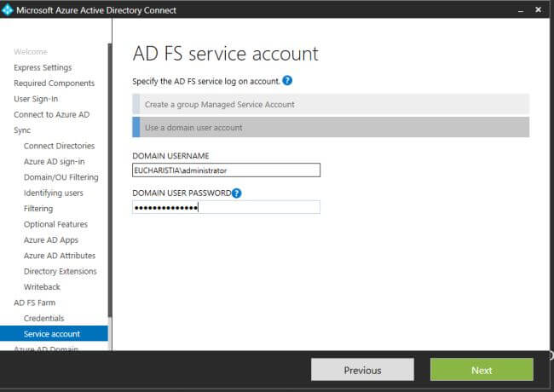Open Connect Directories sub-step
Viewport: 554px width, 392px height.
[59, 146]
